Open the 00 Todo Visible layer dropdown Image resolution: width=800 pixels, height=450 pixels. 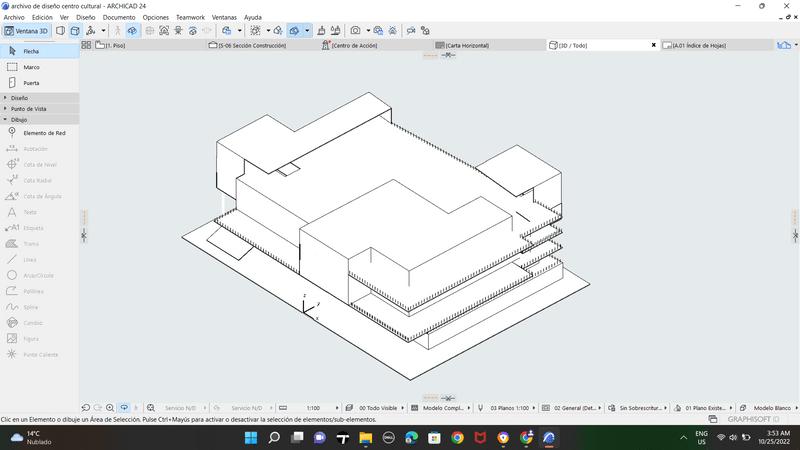[x=377, y=408]
